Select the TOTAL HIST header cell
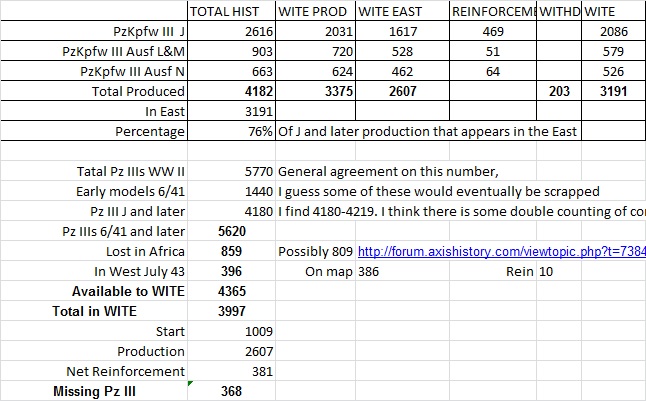The height and width of the screenshot is (401, 646). click(231, 12)
